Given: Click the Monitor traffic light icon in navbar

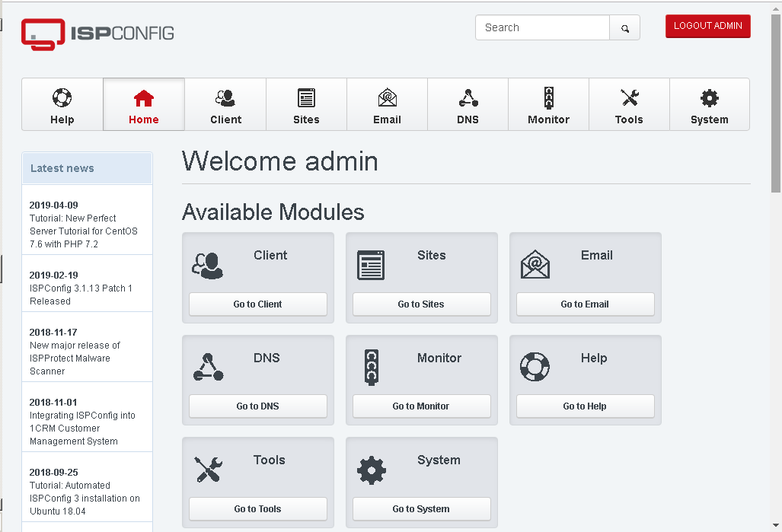Looking at the screenshot, I should point(548,97).
